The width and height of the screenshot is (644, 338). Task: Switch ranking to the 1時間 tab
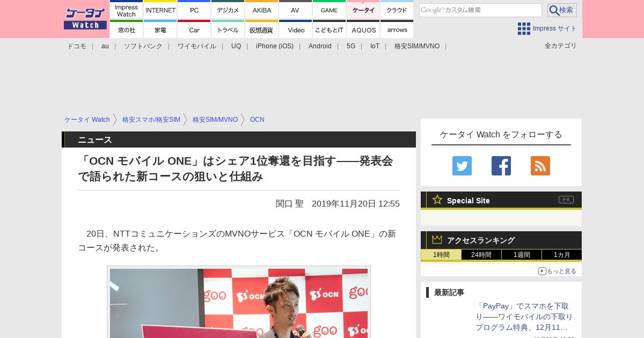(441, 255)
